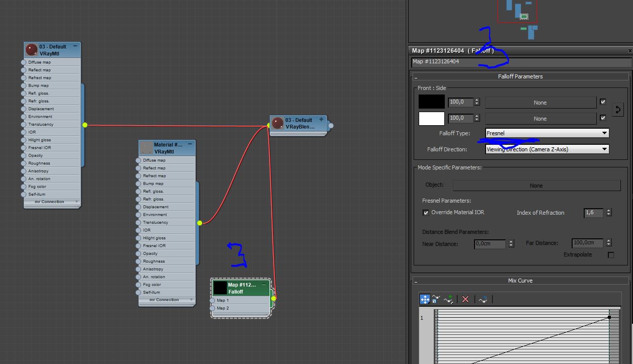633x364 pixels.
Task: Click the Swap Colors/Maps arrow button
Action: pos(618,110)
